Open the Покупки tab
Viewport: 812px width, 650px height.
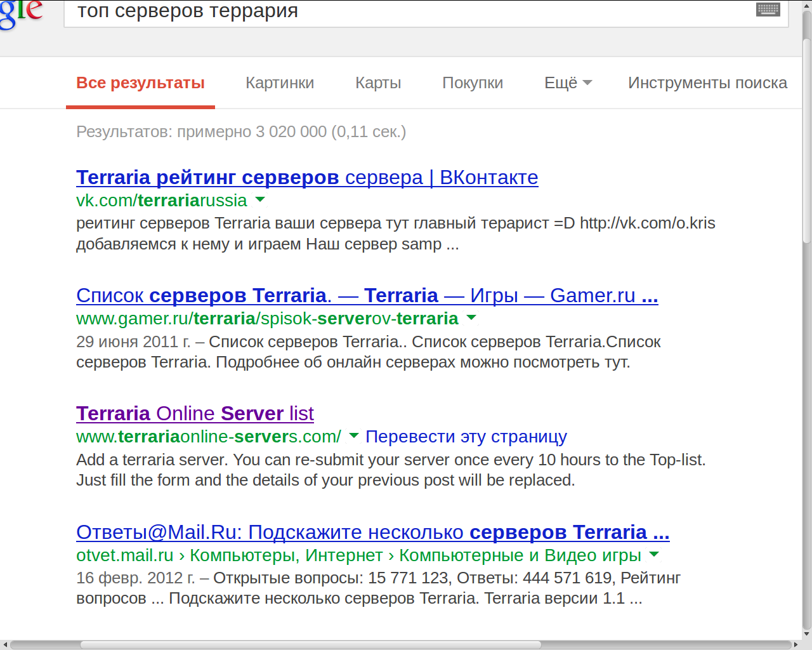tap(473, 83)
